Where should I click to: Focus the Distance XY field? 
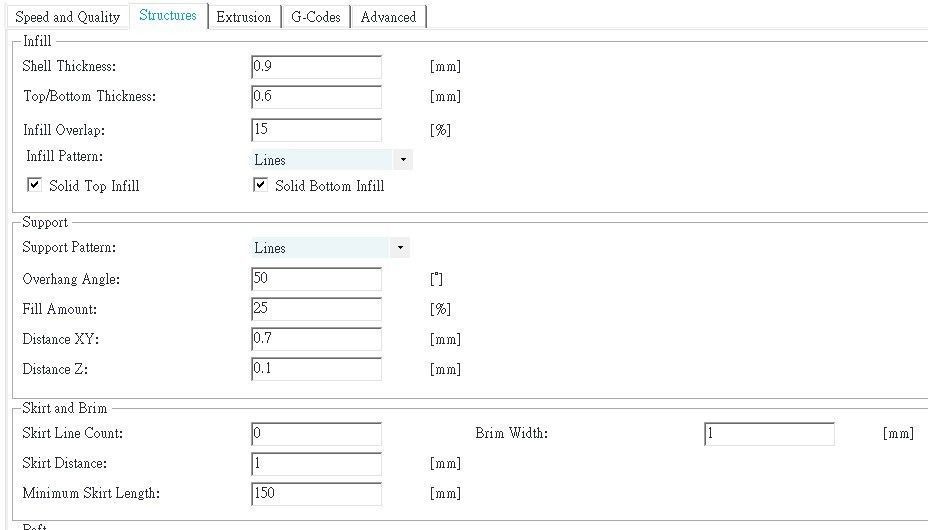pyautogui.click(x=316, y=339)
